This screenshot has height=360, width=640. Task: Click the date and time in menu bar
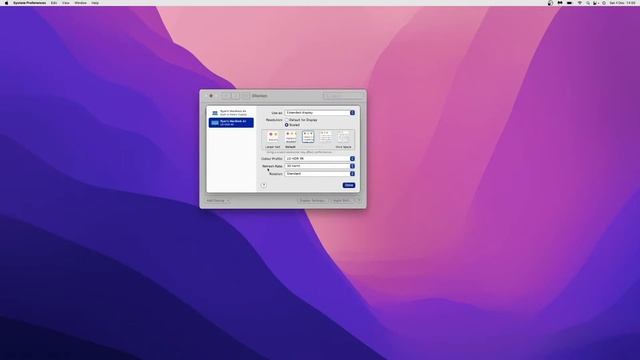pyautogui.click(x=622, y=3)
